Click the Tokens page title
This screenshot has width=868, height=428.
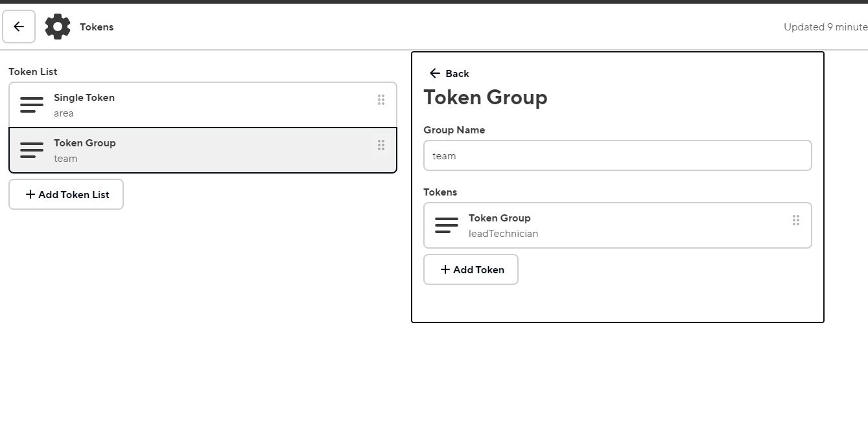point(97,27)
